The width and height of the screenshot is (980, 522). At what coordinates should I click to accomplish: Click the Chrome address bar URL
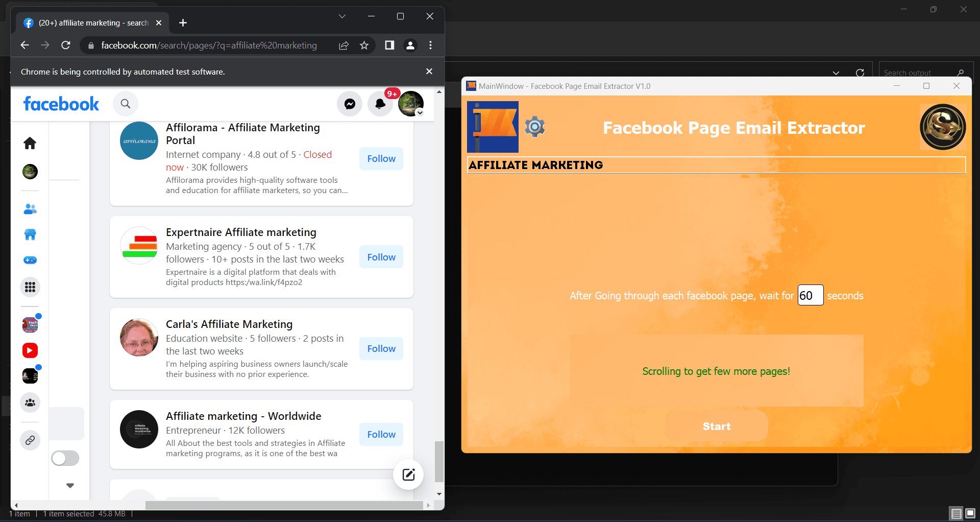209,45
